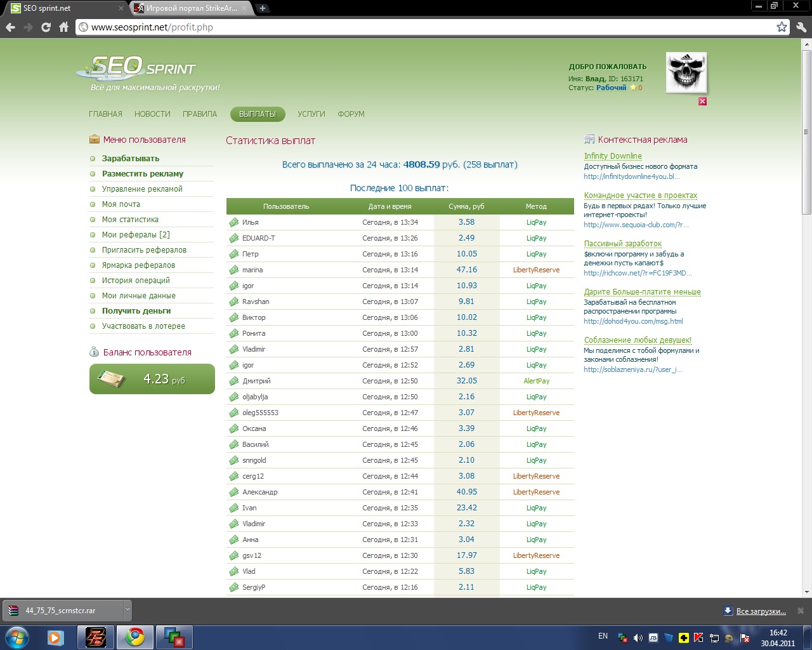Open a new tab with plus button
The height and width of the screenshot is (650, 812).
pos(263,8)
